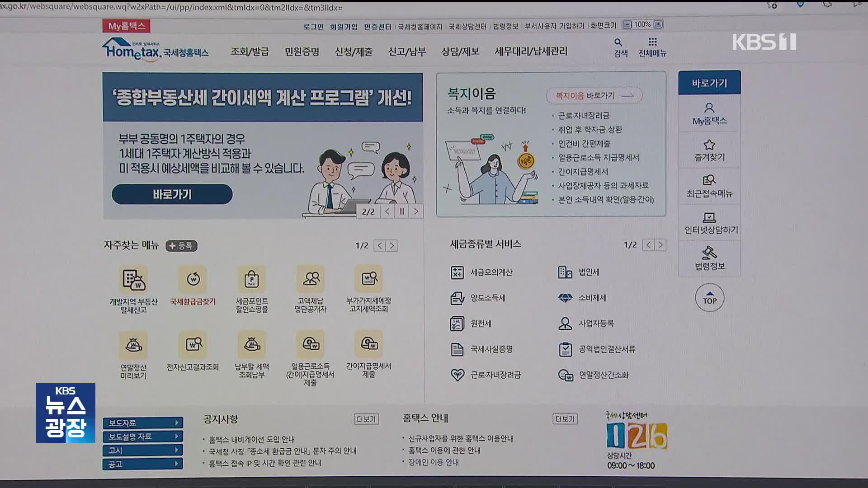This screenshot has width=868, height=488.
Task: Open the 전체메뉴 grid icon
Action: (652, 42)
